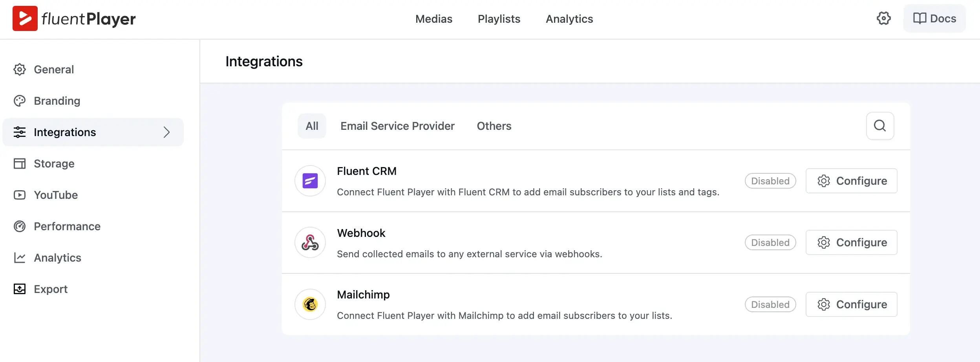Open Export section in sidebar
The height and width of the screenshot is (362, 980).
(40, 289)
